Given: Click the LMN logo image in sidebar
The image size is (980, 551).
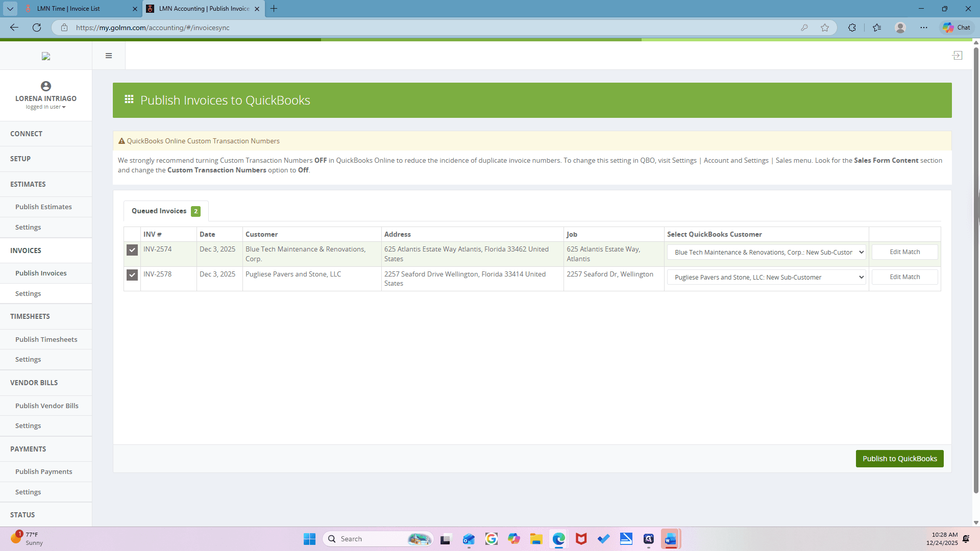Looking at the screenshot, I should (46, 56).
